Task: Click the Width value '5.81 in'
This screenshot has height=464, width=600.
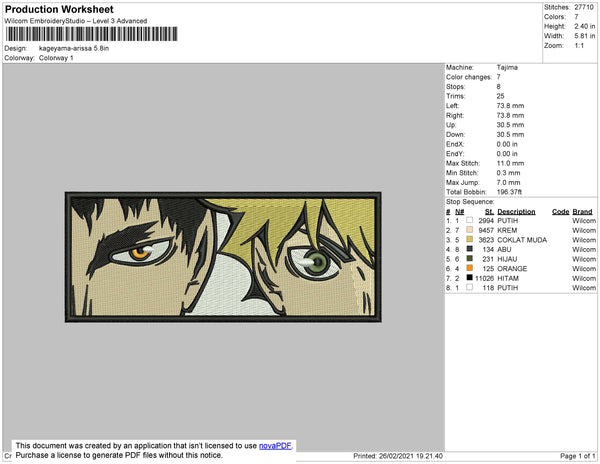Action: click(x=584, y=36)
